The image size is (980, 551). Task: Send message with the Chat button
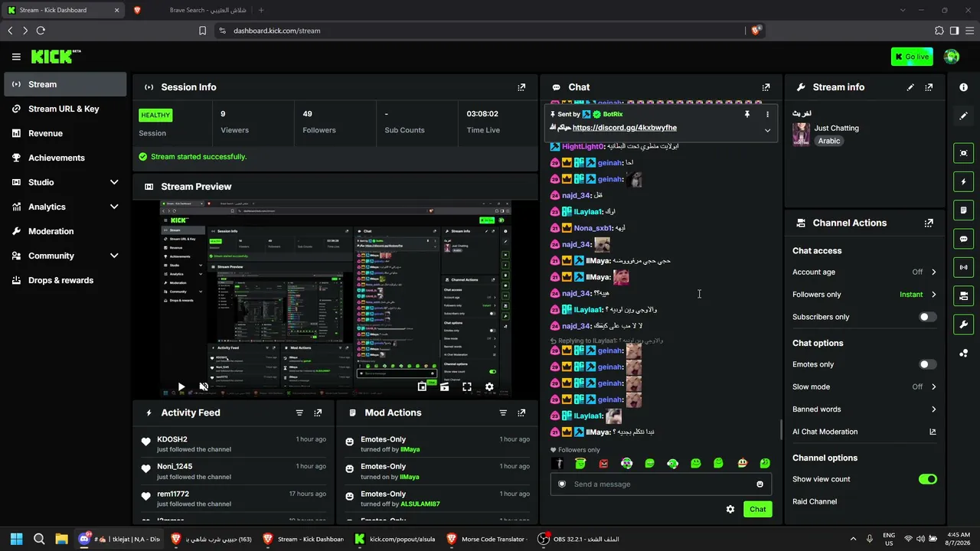(757, 509)
